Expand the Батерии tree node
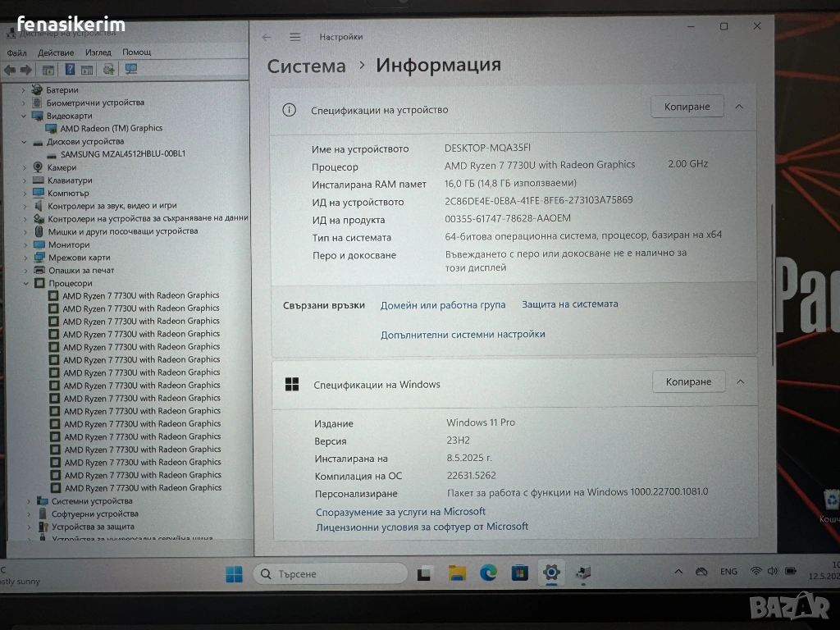The height and width of the screenshot is (630, 840). [23, 90]
